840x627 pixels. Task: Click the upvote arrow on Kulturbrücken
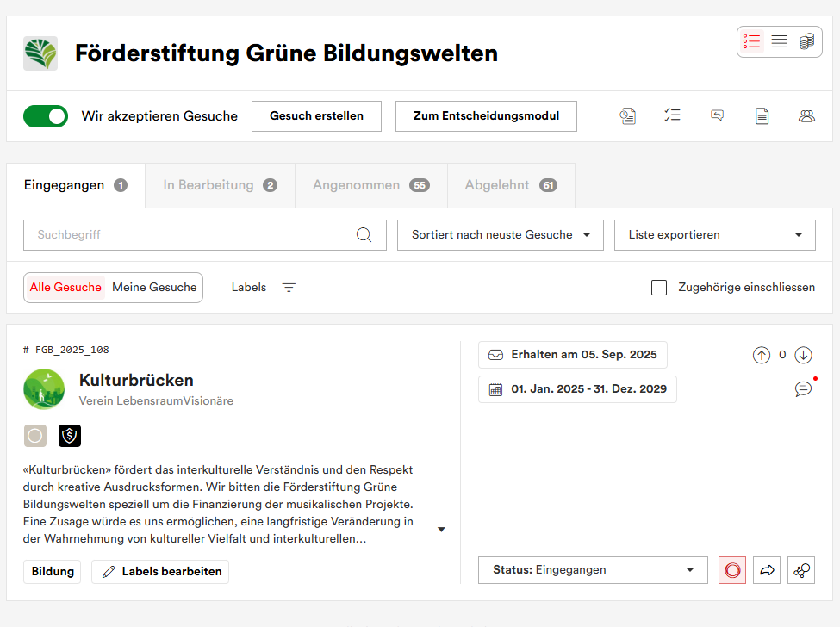(762, 355)
